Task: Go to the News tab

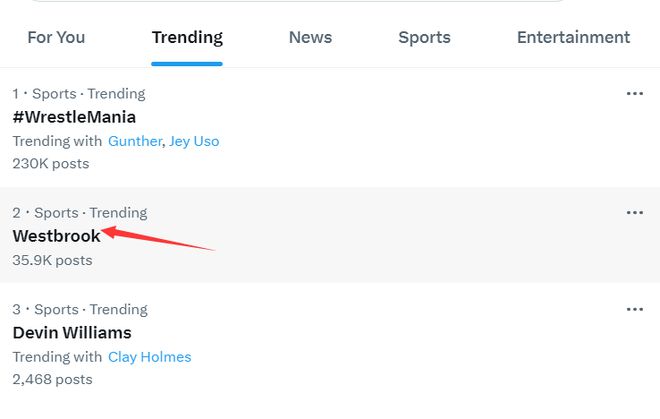Action: [x=310, y=38]
